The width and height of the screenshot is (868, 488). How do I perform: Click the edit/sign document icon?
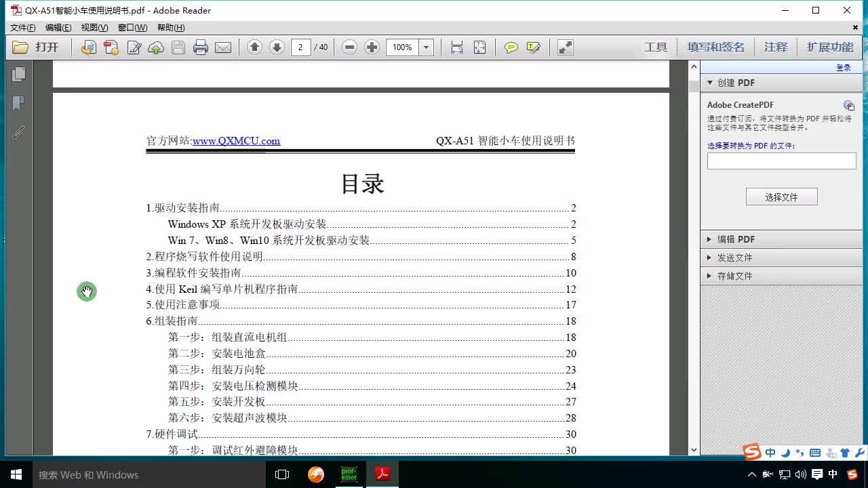[x=134, y=47]
